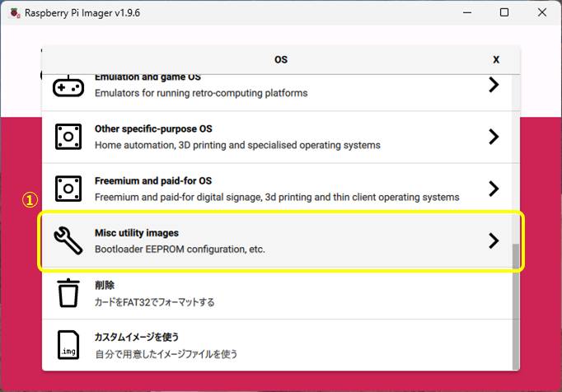Choose カスタムイメージを使う option
This screenshot has height=392, width=562.
[137, 338]
